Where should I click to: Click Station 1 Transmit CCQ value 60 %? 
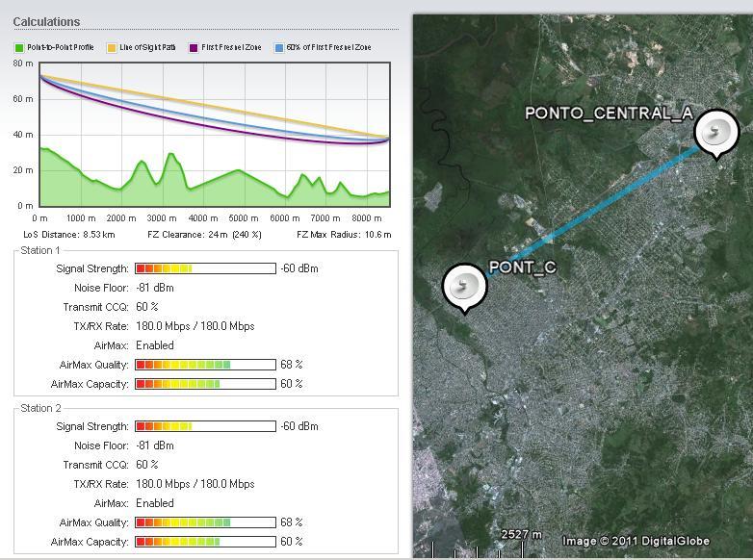(147, 307)
